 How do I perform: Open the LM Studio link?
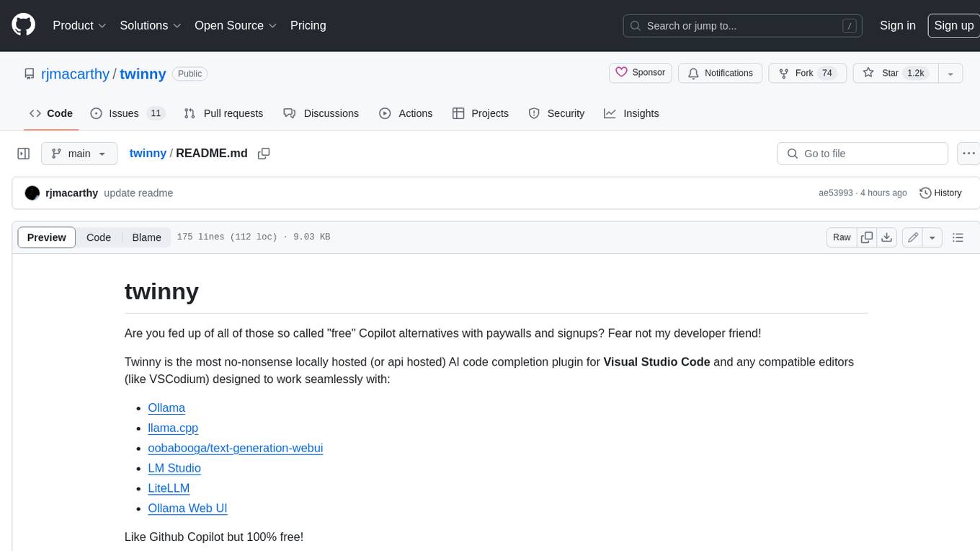coord(174,468)
